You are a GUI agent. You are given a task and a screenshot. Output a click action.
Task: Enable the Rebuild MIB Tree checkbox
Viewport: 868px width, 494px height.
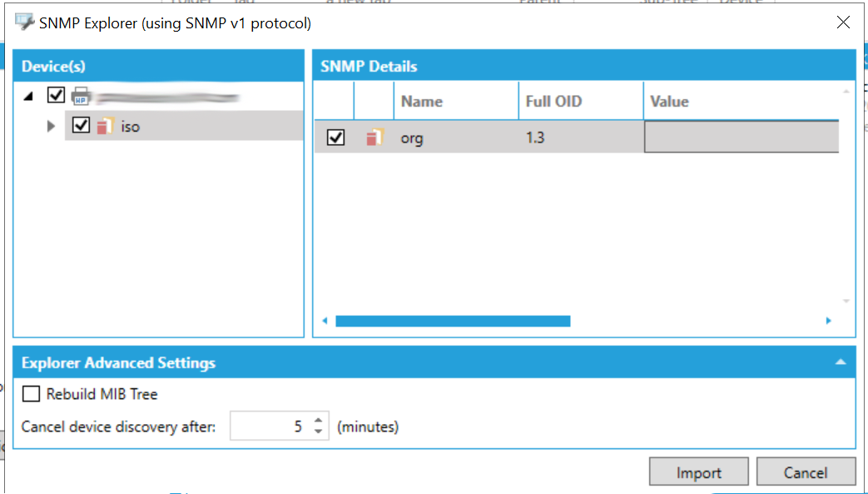(x=32, y=394)
